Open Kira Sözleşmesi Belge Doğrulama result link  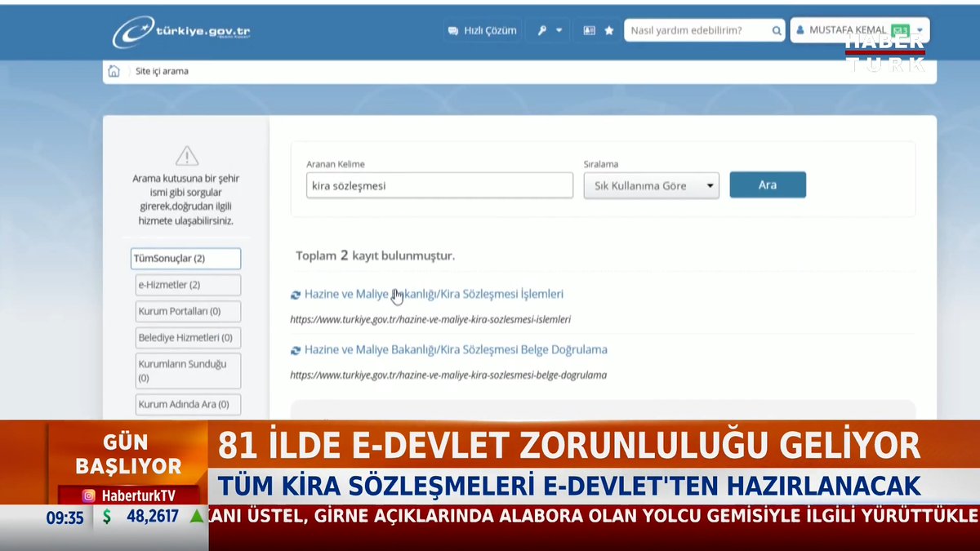click(x=456, y=349)
